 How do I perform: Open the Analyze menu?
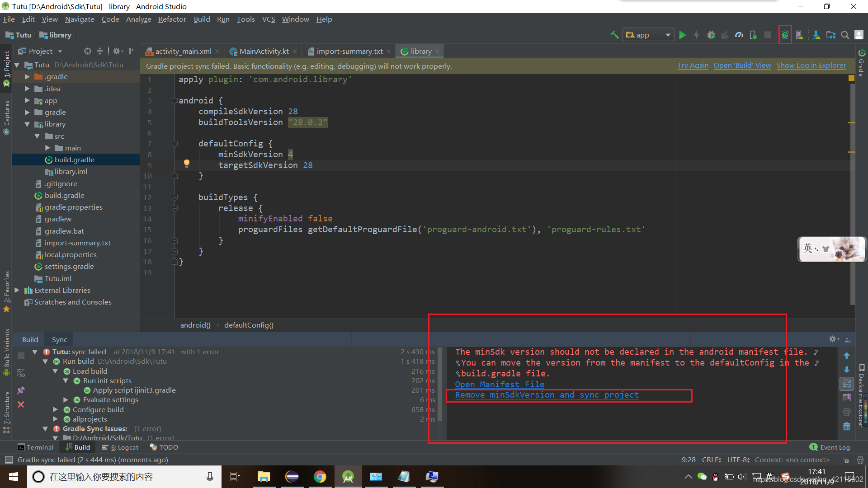138,19
